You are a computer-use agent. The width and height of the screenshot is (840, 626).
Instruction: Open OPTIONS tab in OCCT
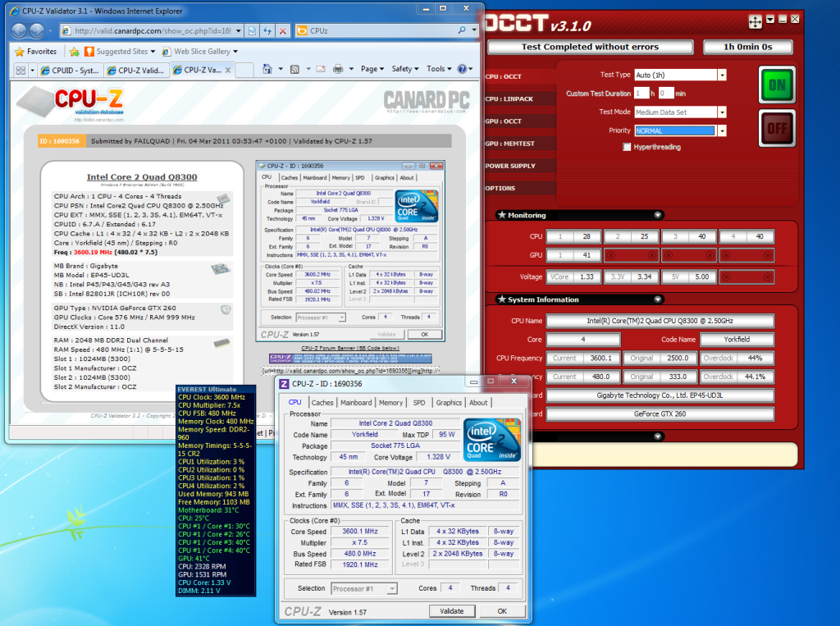pos(519,188)
